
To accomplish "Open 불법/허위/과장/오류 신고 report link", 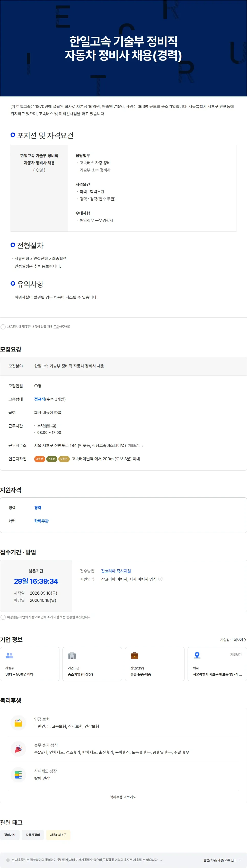I will [222, 860].
